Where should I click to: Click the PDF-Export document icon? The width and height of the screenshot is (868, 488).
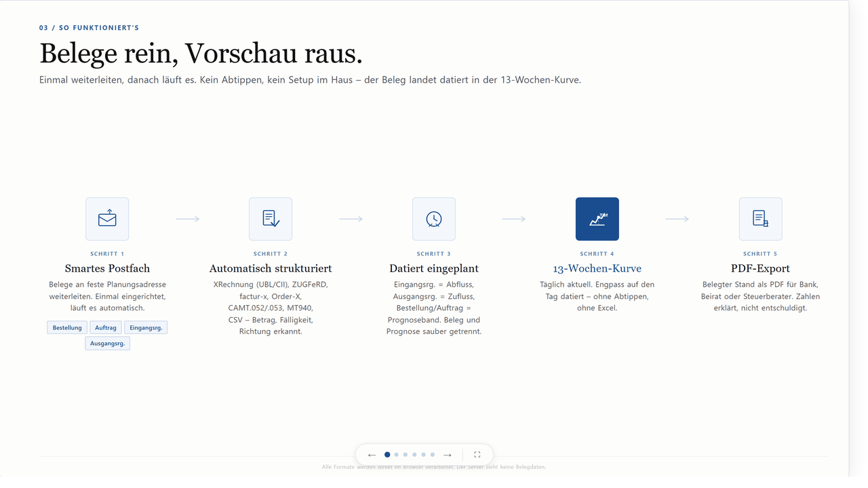[x=760, y=219]
